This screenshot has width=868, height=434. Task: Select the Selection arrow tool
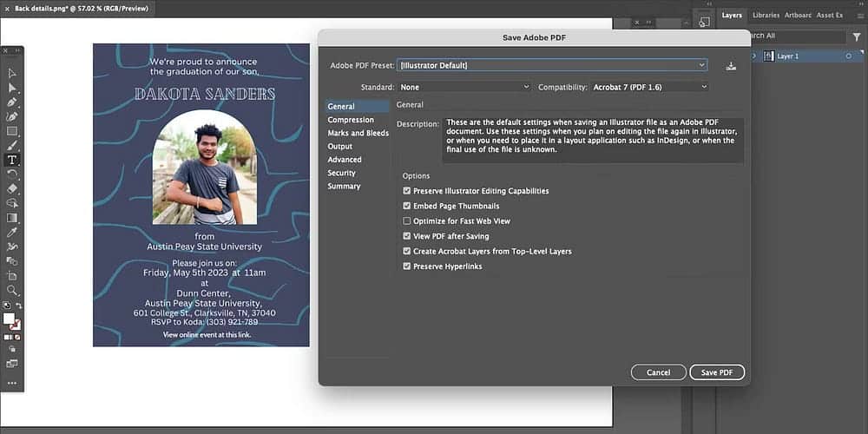pos(12,73)
